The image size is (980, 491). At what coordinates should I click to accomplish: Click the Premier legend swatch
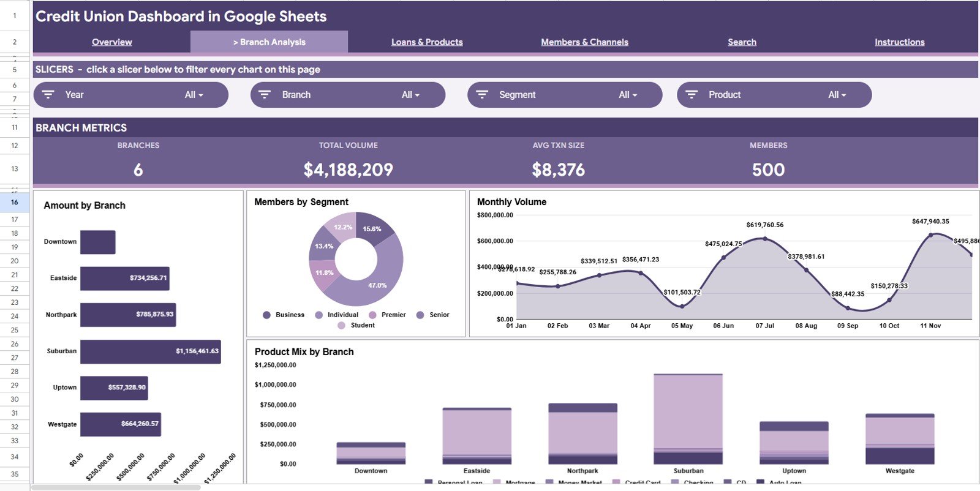(372, 315)
